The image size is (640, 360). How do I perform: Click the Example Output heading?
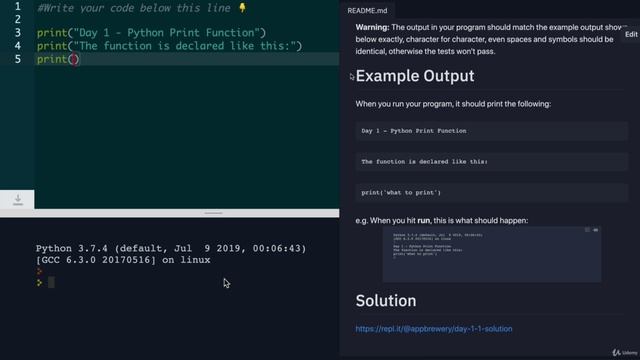click(x=415, y=76)
